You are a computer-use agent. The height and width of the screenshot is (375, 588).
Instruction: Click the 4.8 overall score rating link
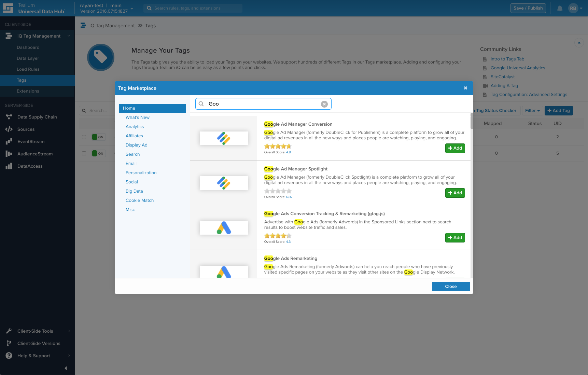(288, 152)
